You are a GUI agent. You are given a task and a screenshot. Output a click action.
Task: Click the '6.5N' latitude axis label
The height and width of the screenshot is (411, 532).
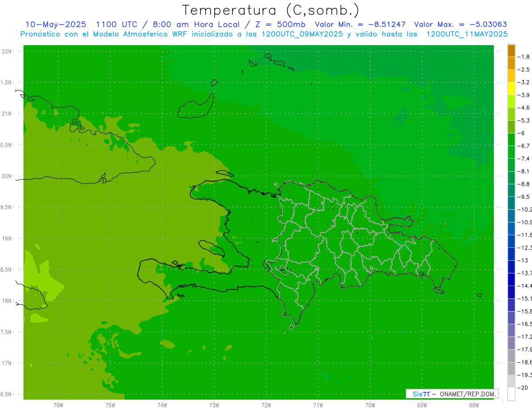[x=7, y=394]
